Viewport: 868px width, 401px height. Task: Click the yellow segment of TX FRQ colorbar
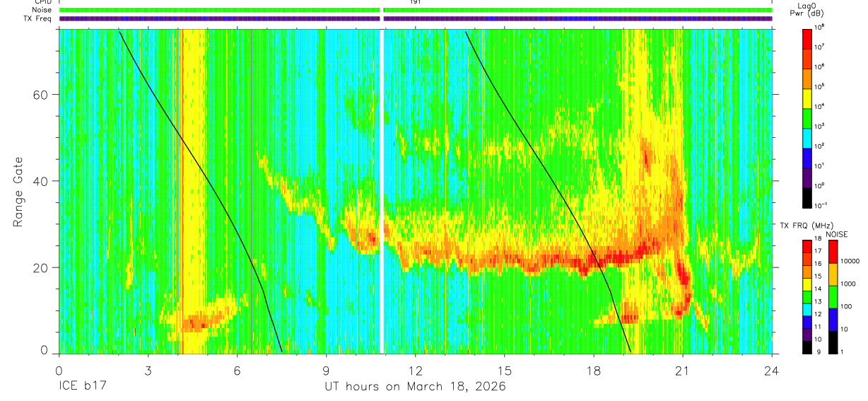[x=807, y=284]
